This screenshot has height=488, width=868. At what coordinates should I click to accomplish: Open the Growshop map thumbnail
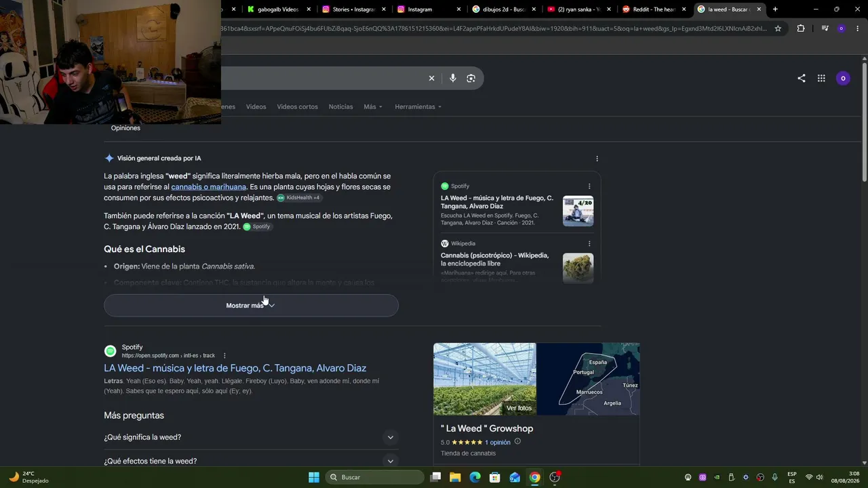[588, 379]
